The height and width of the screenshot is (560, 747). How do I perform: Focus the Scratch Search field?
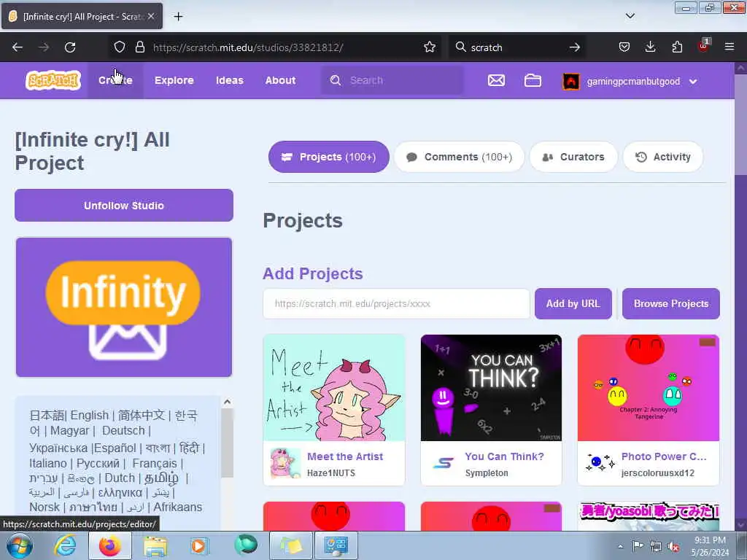392,80
